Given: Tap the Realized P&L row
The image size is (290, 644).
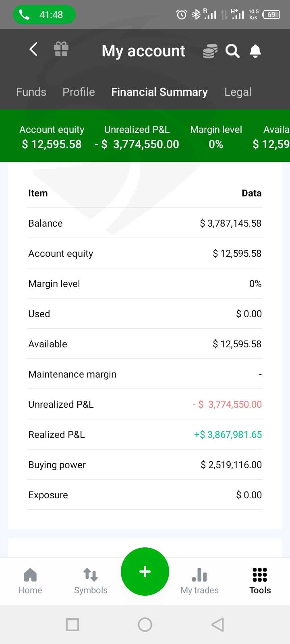Looking at the screenshot, I should tap(145, 435).
